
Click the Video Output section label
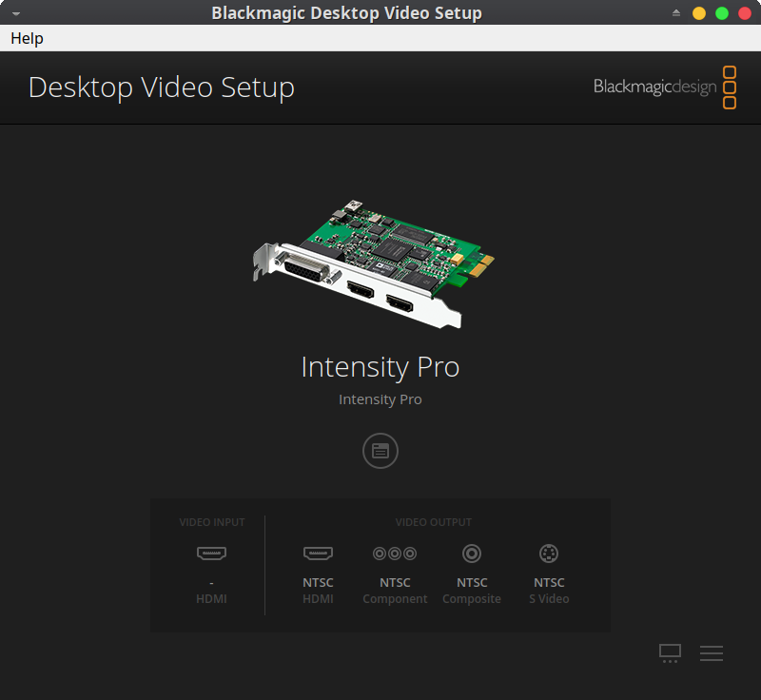434,522
